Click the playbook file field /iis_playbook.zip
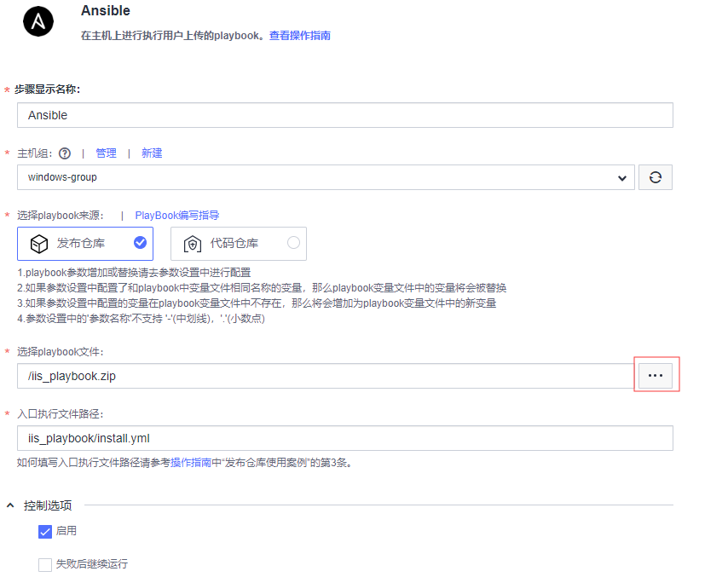The width and height of the screenshot is (728, 577). tap(326, 376)
